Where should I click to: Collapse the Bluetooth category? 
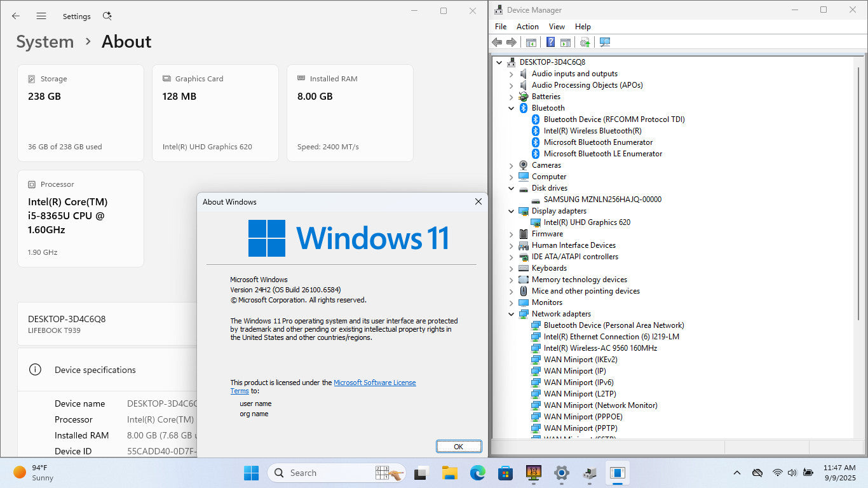[511, 108]
